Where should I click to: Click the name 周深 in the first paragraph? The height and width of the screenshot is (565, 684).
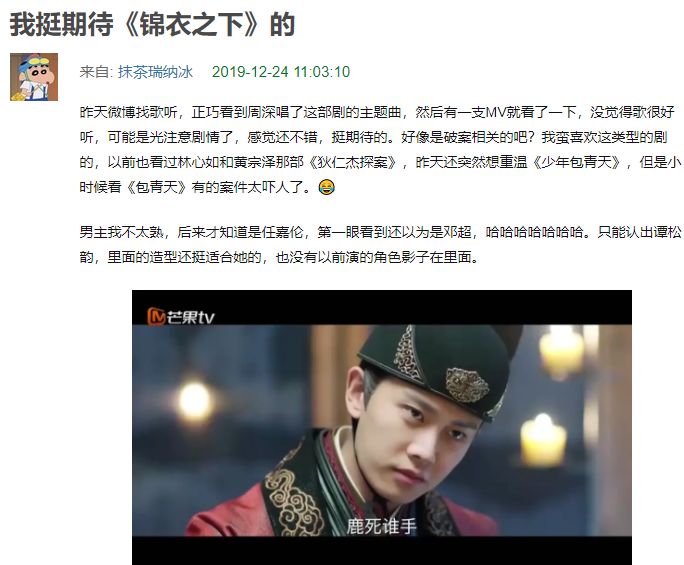point(262,112)
